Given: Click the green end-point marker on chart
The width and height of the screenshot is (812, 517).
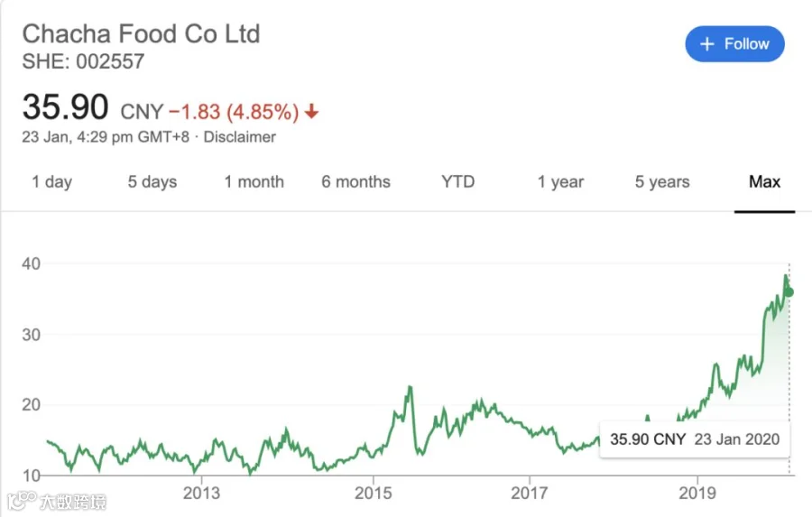Looking at the screenshot, I should [789, 292].
